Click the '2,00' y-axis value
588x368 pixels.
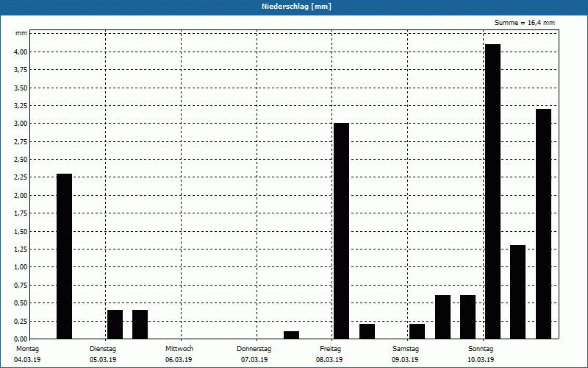[21, 195]
